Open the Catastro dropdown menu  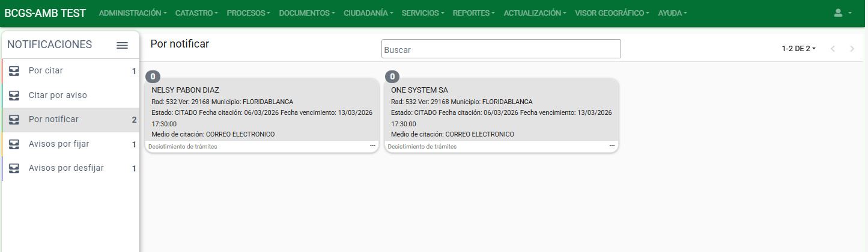pos(196,13)
